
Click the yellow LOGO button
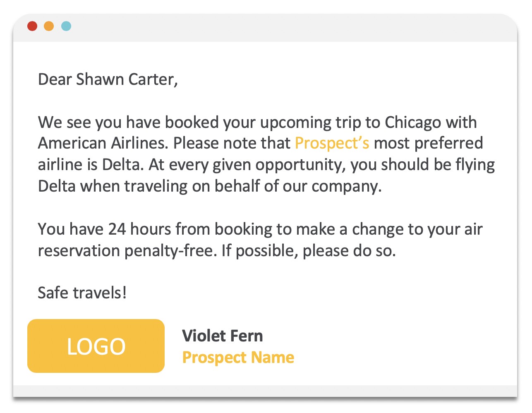[x=96, y=346]
